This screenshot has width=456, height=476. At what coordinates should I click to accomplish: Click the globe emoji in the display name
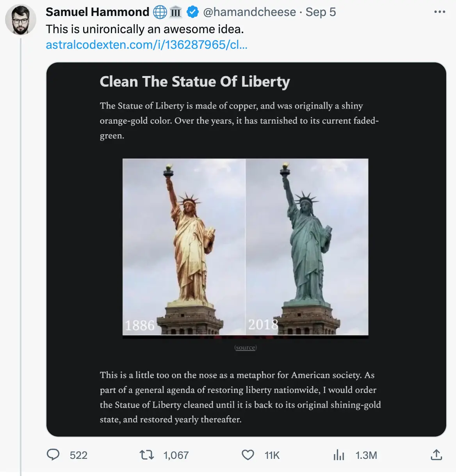point(159,12)
